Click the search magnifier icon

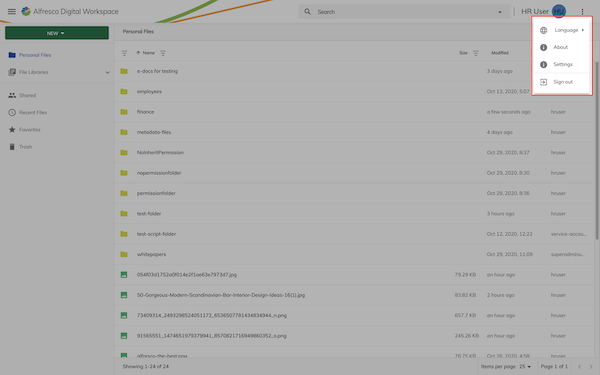(307, 12)
